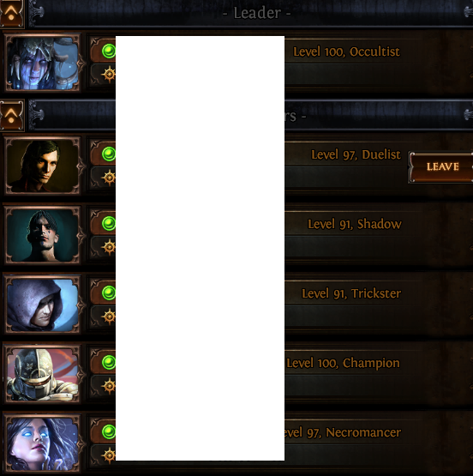The height and width of the screenshot is (476, 473).
Task: Click the Duelist's golden compass icon
Action: click(x=109, y=177)
